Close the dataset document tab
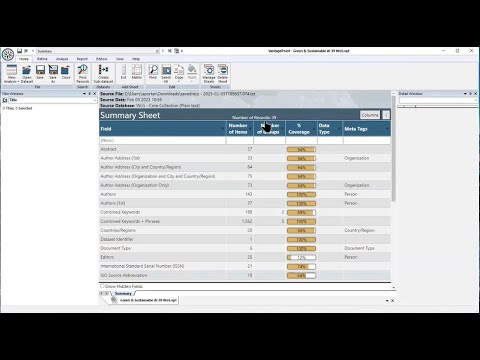Viewport: 480px width, 360px height. [392, 301]
